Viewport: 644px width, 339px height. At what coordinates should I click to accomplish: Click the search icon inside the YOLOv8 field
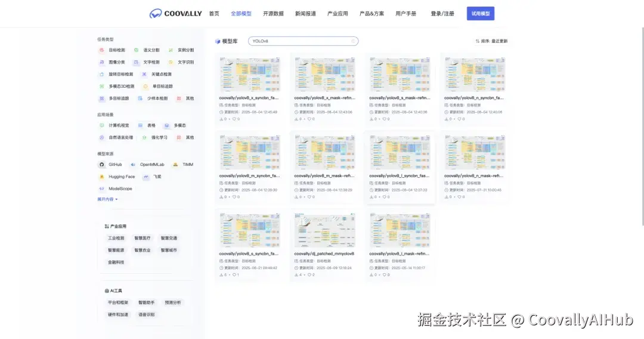coord(353,41)
